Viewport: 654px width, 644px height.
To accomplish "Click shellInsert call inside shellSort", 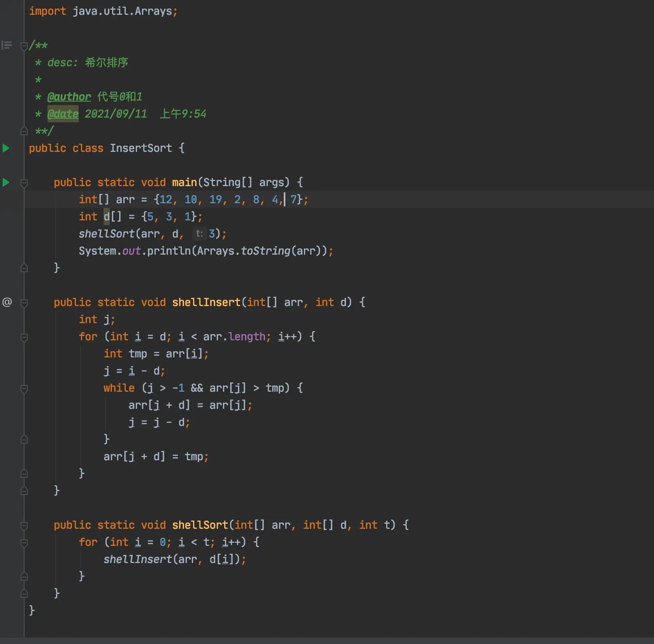I will tap(137, 559).
